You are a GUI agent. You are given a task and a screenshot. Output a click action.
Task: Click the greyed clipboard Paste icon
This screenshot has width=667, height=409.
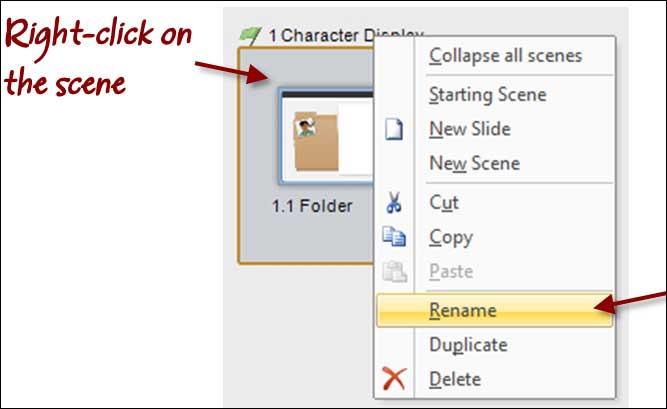click(395, 271)
